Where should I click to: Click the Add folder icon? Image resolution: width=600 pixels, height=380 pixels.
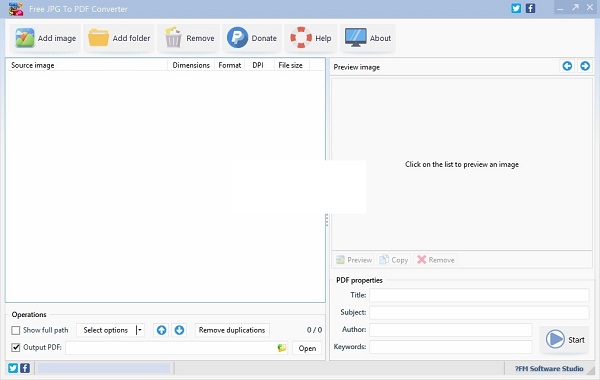click(x=98, y=38)
